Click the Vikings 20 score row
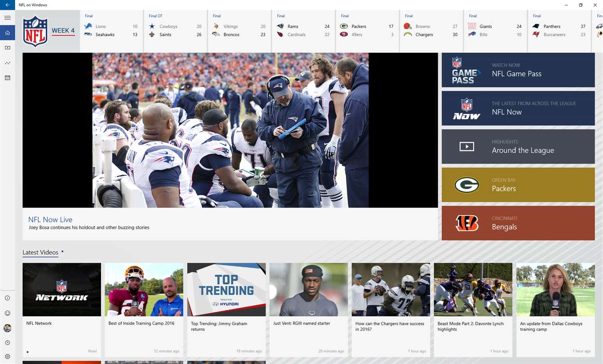Viewport: 603px width, 364px height. coord(239,27)
